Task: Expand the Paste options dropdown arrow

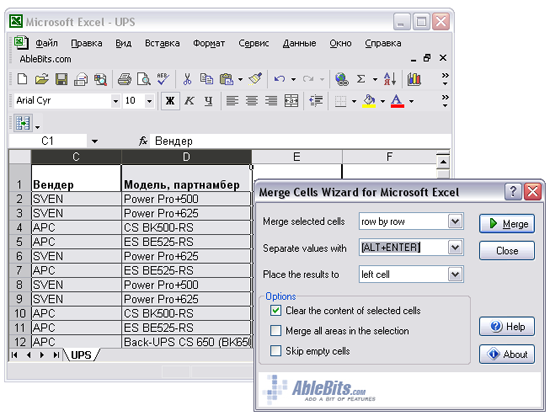Action: [240, 80]
